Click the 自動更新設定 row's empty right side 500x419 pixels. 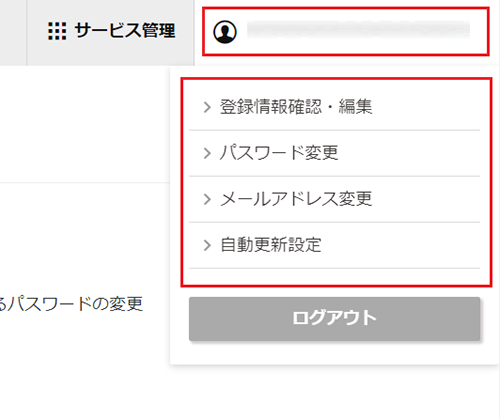(x=401, y=245)
